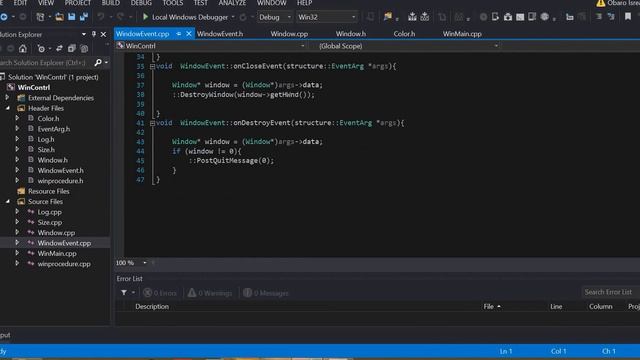The image size is (640, 360).
Task: Start Local Windows Debugger with the green arrow
Action: (145, 17)
